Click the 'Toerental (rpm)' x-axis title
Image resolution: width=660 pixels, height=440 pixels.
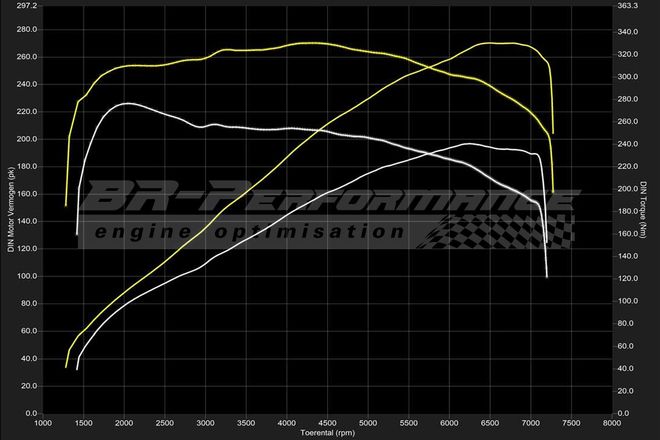click(x=328, y=434)
